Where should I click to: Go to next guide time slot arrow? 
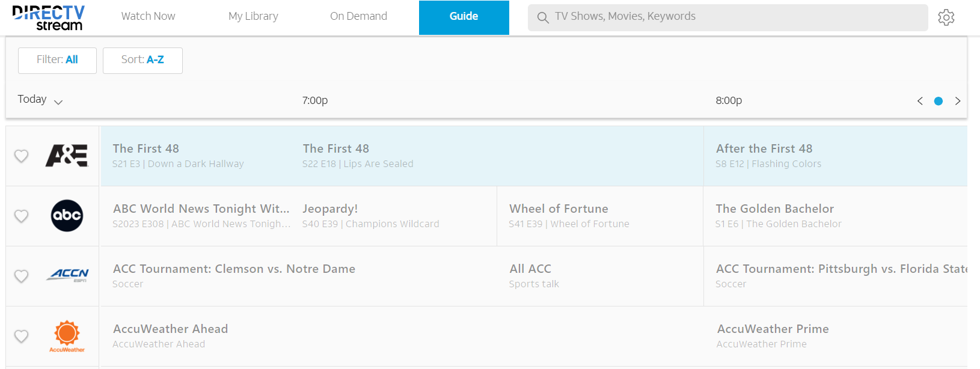(x=958, y=101)
